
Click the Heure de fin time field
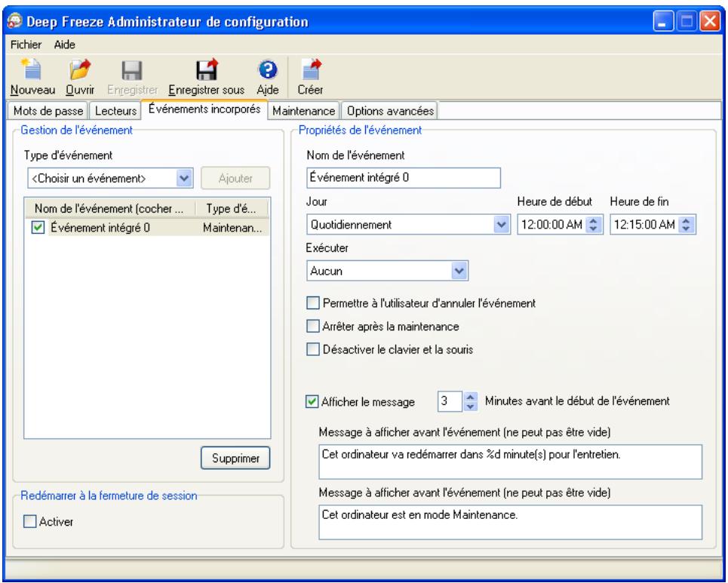[x=644, y=225]
